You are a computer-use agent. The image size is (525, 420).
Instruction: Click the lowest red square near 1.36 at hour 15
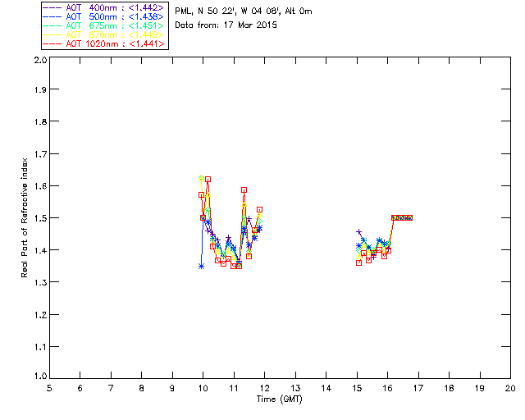[359, 263]
